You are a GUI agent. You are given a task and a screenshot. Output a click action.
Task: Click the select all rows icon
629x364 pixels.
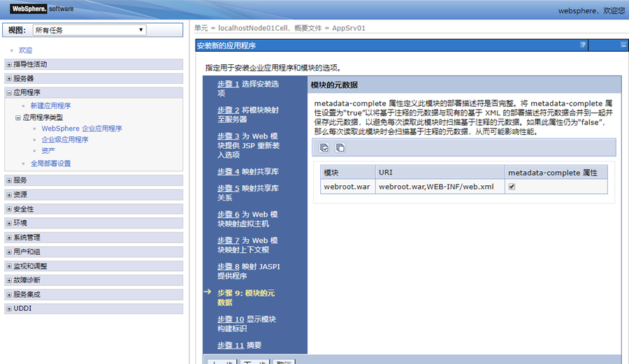[x=324, y=147]
